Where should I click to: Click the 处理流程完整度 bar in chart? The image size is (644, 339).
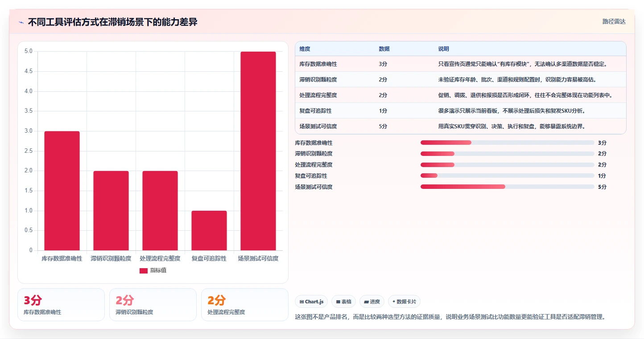pyautogui.click(x=160, y=211)
